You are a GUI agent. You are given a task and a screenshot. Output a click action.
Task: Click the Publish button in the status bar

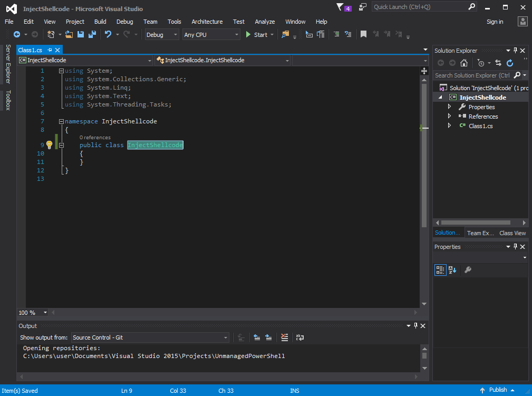point(498,389)
